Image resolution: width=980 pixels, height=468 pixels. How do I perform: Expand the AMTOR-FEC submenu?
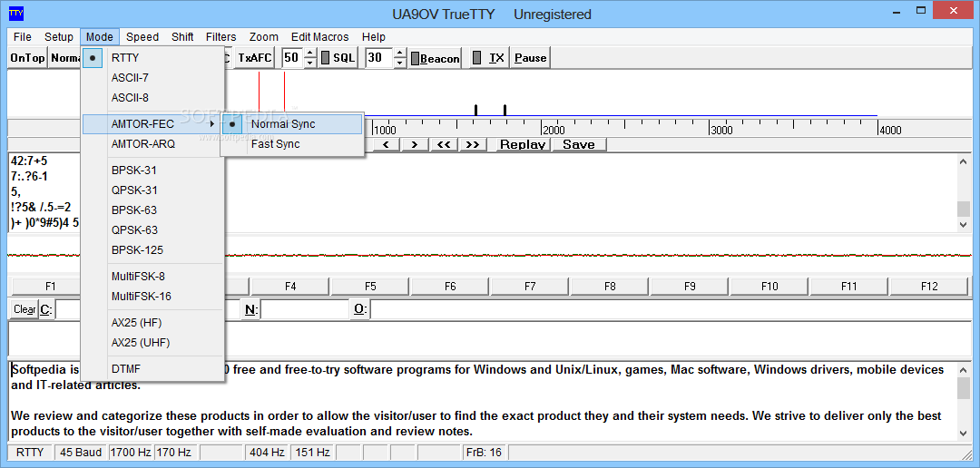point(152,123)
